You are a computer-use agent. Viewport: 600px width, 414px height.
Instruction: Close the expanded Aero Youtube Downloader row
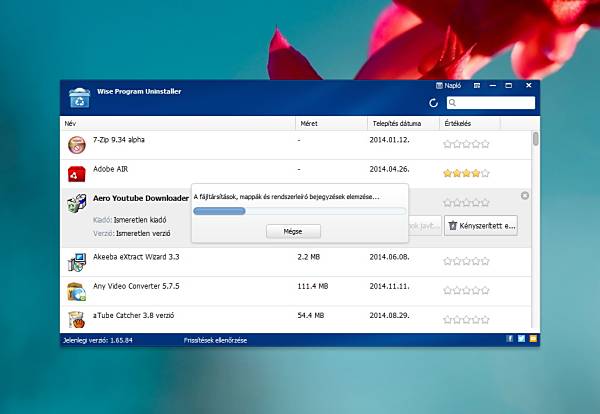[x=525, y=196]
